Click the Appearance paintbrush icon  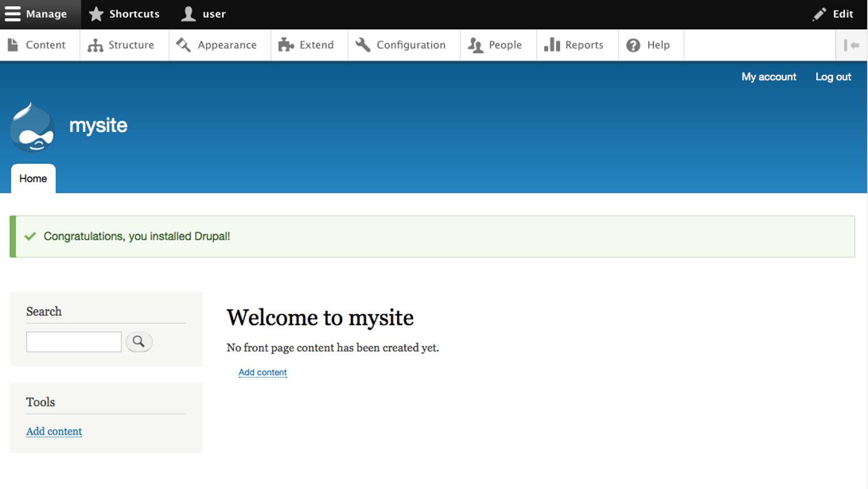[x=183, y=44]
